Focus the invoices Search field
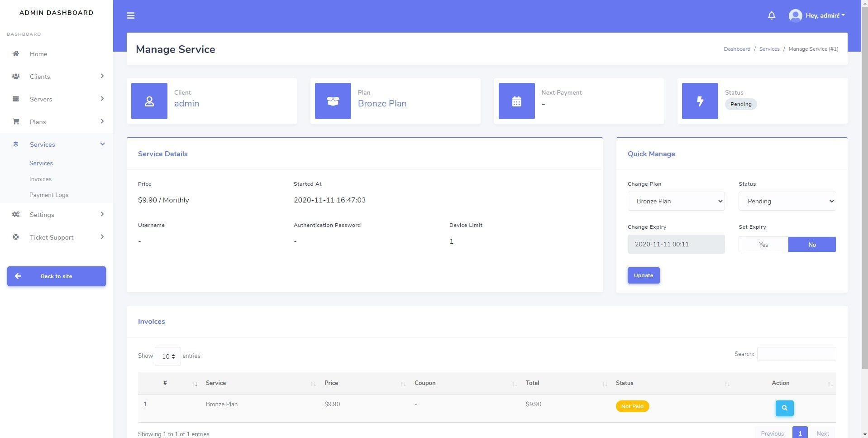Screen dimensions: 868x438 point(796,354)
